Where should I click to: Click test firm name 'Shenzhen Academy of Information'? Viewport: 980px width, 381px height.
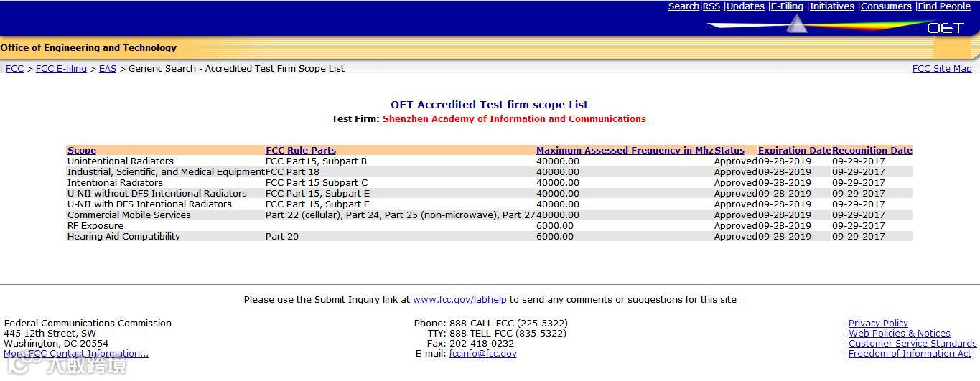point(514,119)
